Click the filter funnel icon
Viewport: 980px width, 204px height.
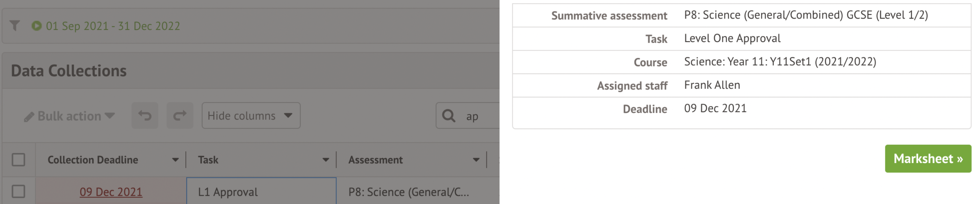[15, 26]
